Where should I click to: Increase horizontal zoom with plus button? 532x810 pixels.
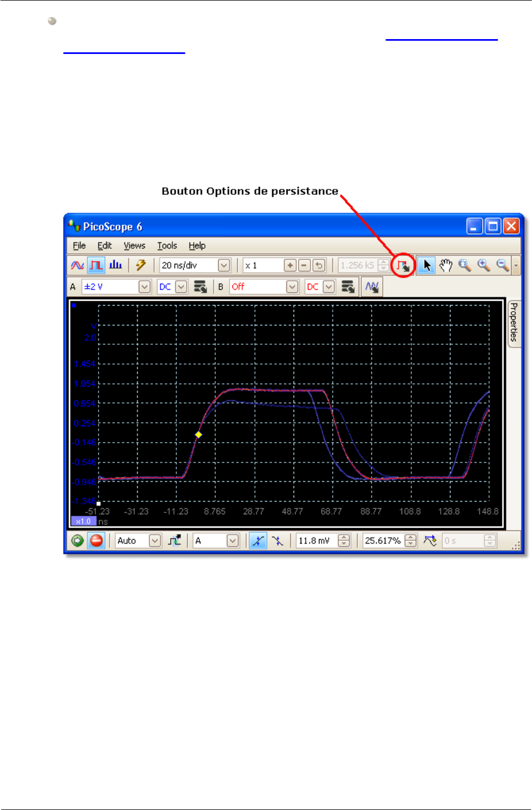pyautogui.click(x=290, y=265)
